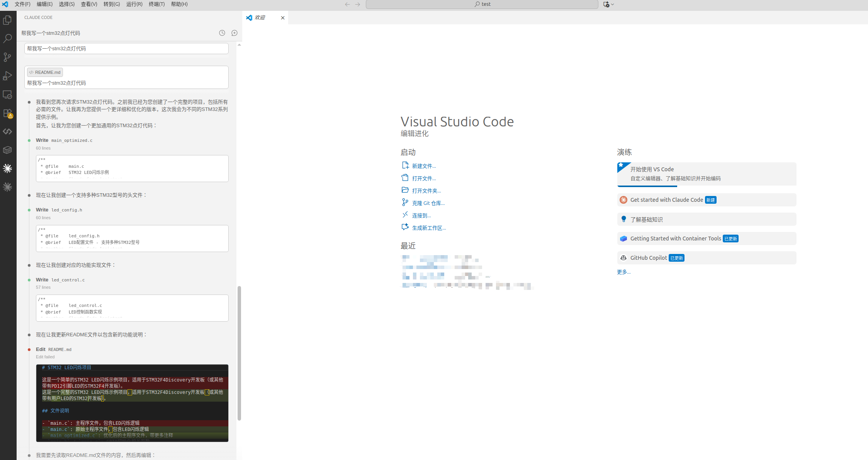Screen dimensions: 868x460
Task: Open the Search view icon
Action: point(7,39)
